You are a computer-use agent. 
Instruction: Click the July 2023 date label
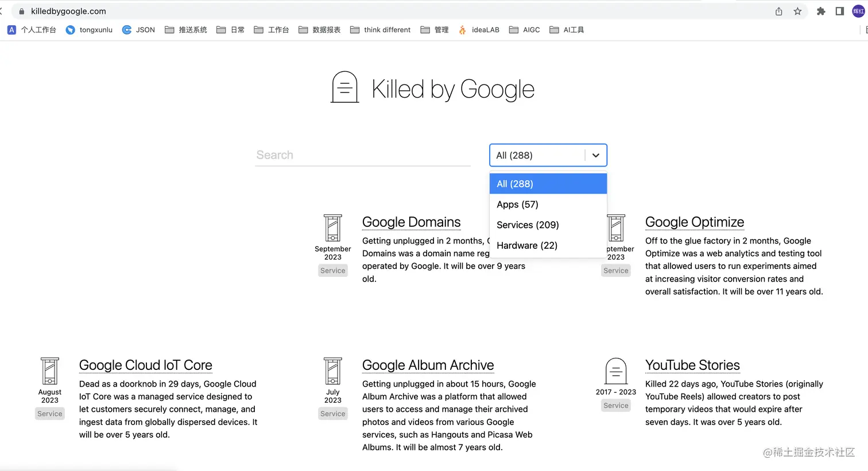333,396
